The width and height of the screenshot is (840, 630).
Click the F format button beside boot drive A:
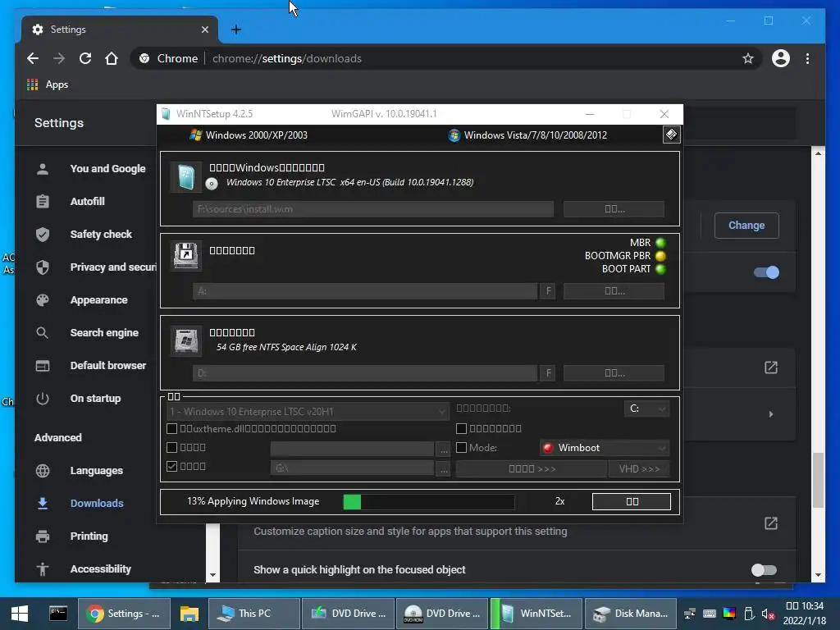click(x=548, y=291)
